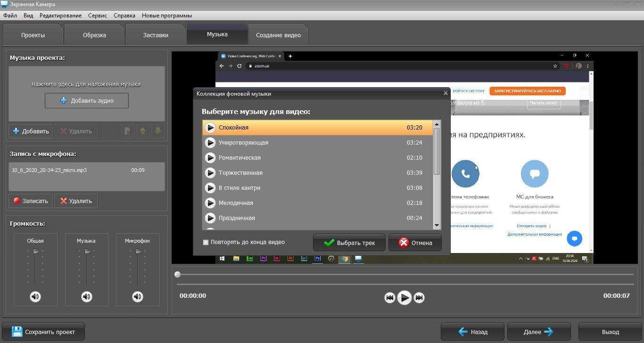644x343 pixels.
Task: Skip to previous frame in player
Action: [389, 297]
